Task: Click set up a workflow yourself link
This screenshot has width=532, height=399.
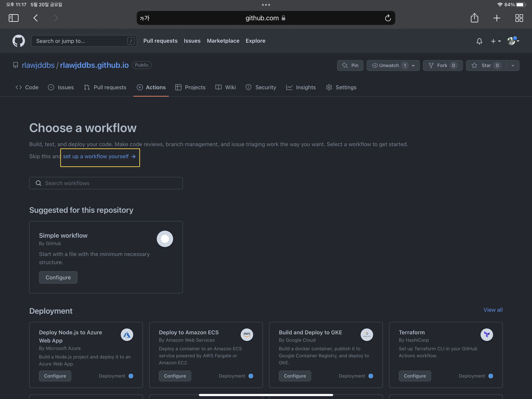Action: (100, 156)
